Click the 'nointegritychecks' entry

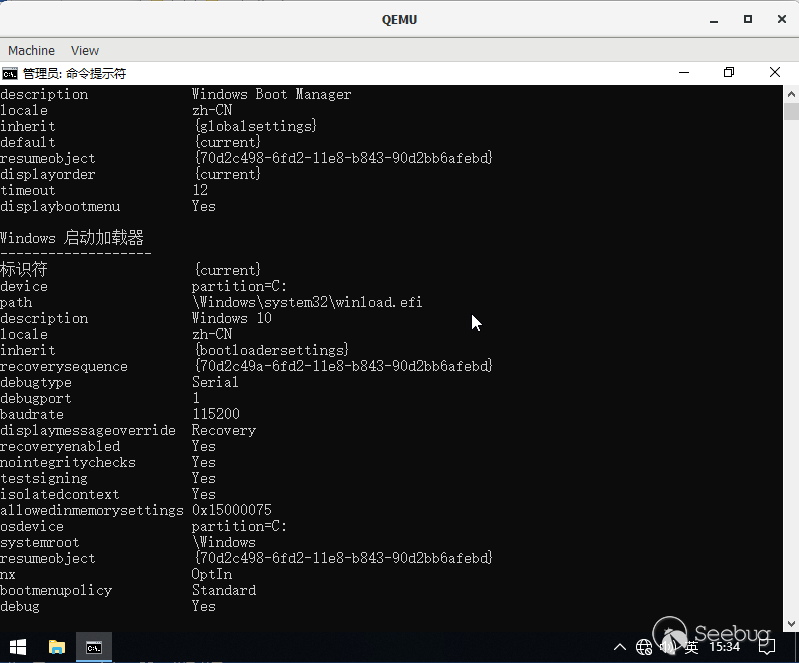coord(68,462)
